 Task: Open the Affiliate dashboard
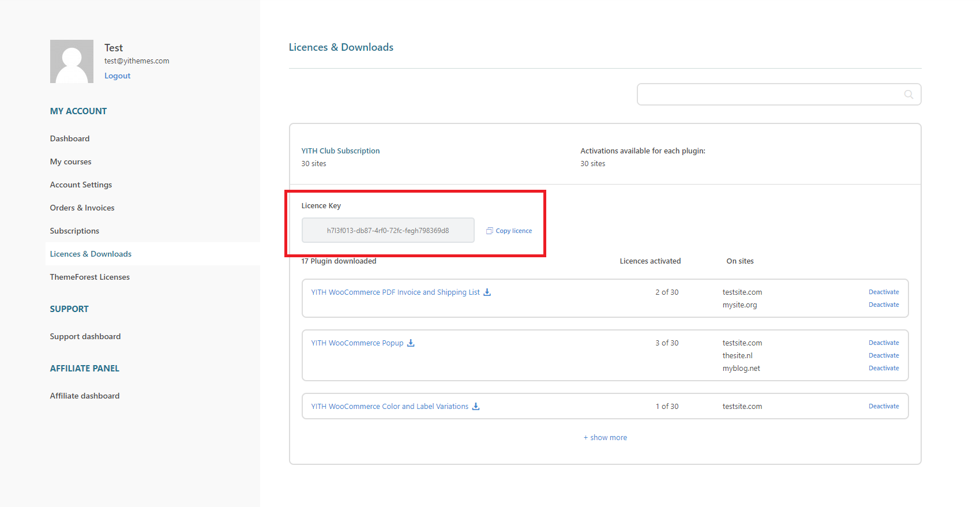pos(85,396)
